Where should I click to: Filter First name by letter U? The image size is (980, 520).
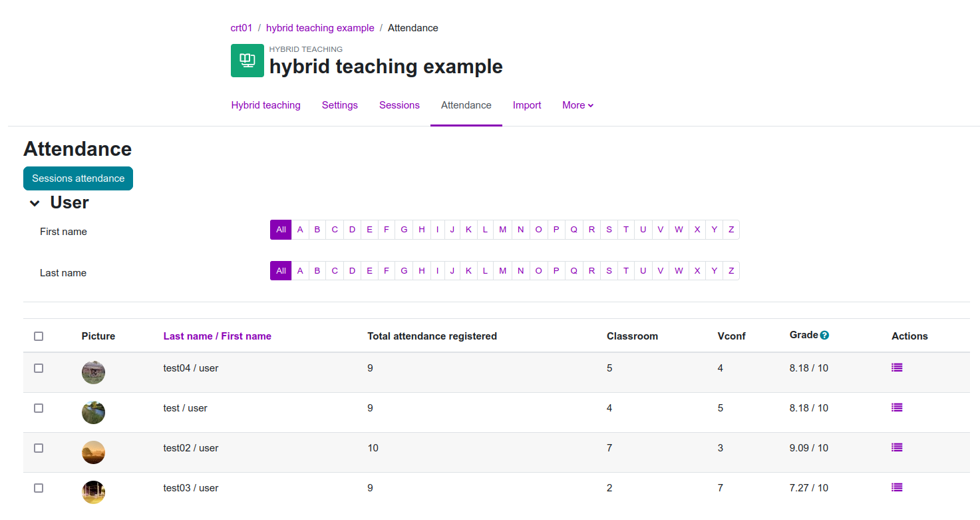643,230
